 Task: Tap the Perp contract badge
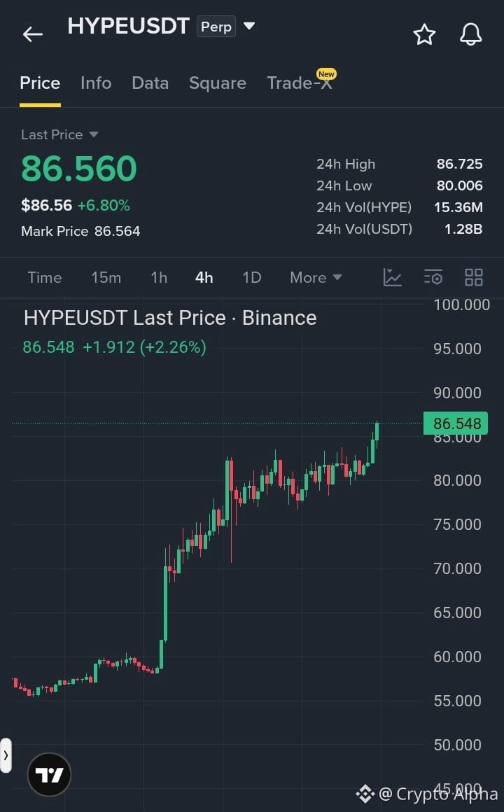coord(216,27)
